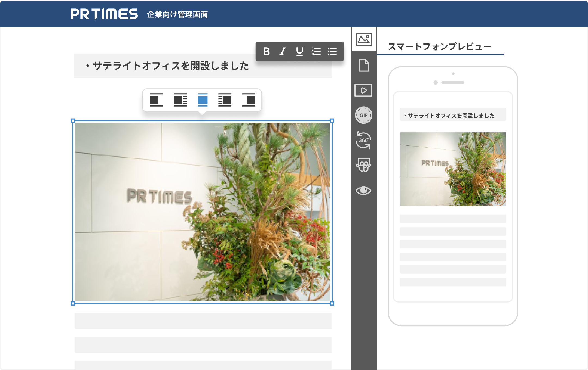588x370 pixels.
Task: Toggle underline formatting in text toolbar
Action: pyautogui.click(x=299, y=51)
